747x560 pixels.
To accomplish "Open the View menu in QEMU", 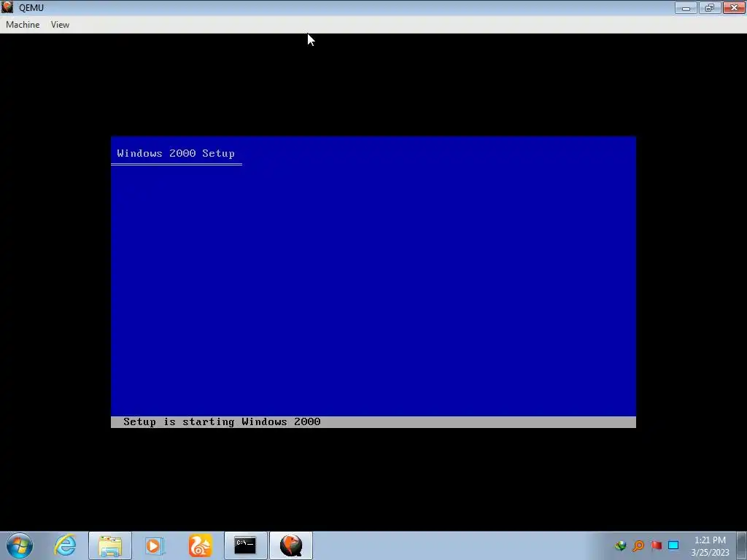I will click(x=60, y=25).
